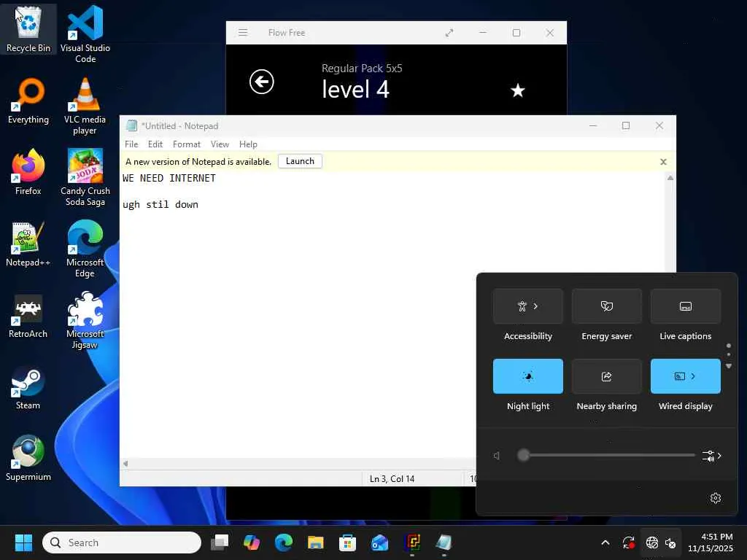Open the Visual Studio Code desktop shortcut
Viewport: 747px width, 560px height.
pyautogui.click(x=85, y=34)
